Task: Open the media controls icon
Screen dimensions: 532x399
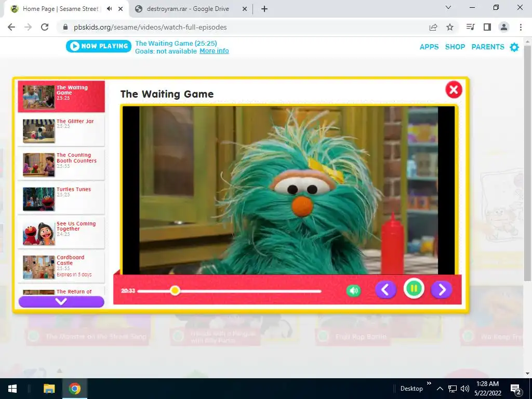Action: pyautogui.click(x=470, y=27)
